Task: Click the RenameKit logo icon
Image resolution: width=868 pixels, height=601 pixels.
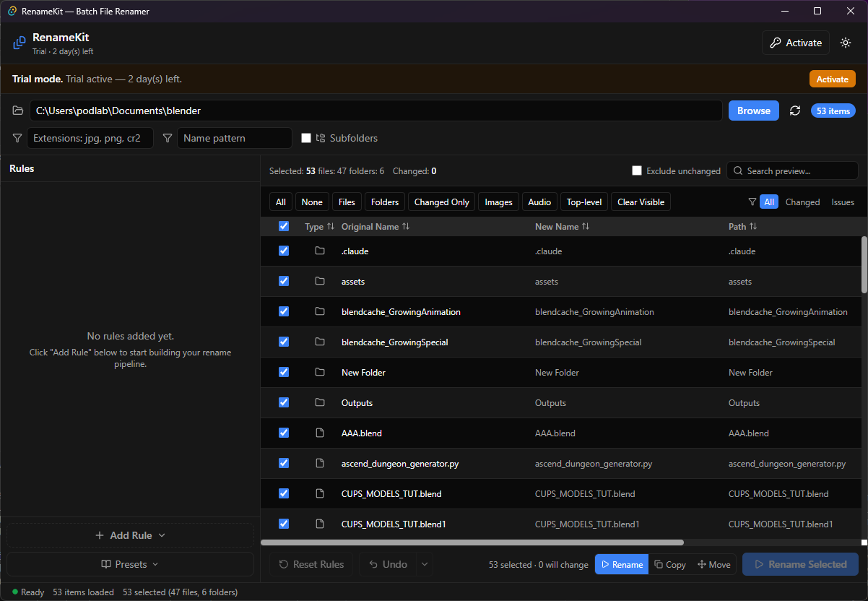Action: [19, 43]
